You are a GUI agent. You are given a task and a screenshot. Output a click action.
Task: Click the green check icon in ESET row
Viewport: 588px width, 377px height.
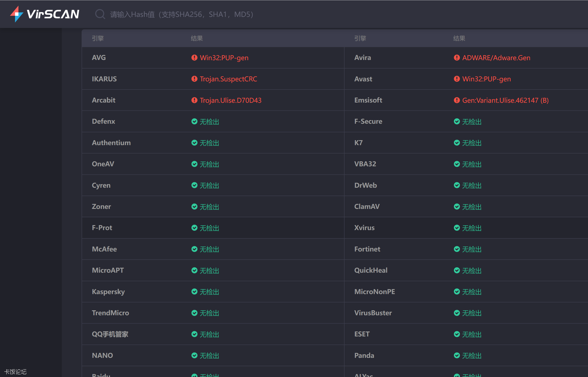457,334
